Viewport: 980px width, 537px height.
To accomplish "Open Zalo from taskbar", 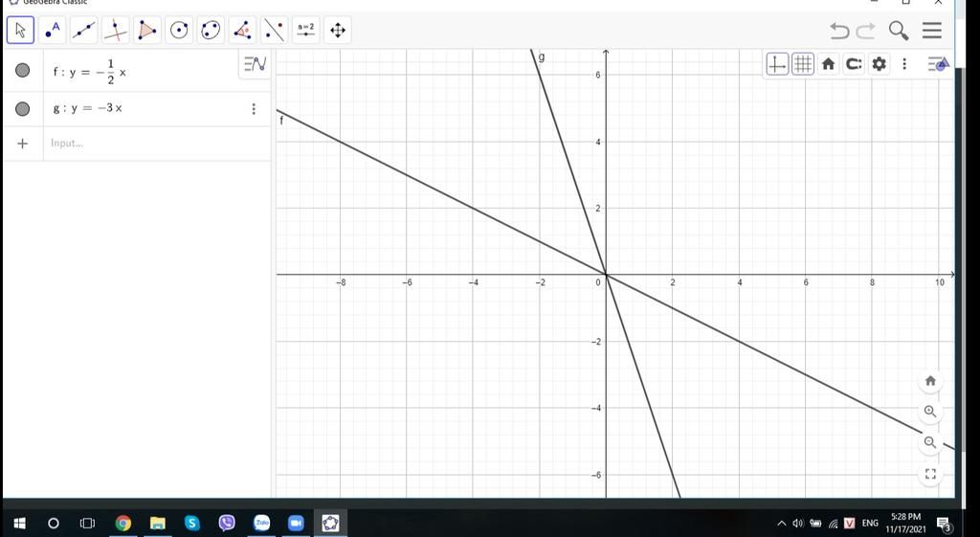I will pos(261,524).
